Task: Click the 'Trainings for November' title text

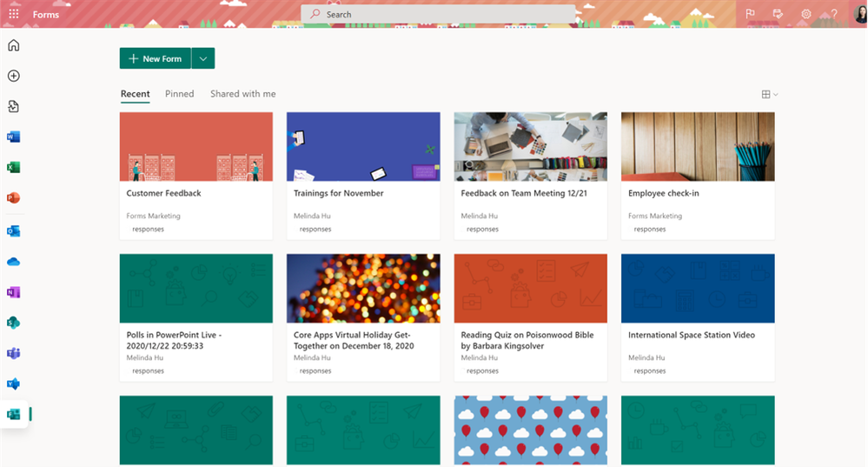Action: click(338, 193)
